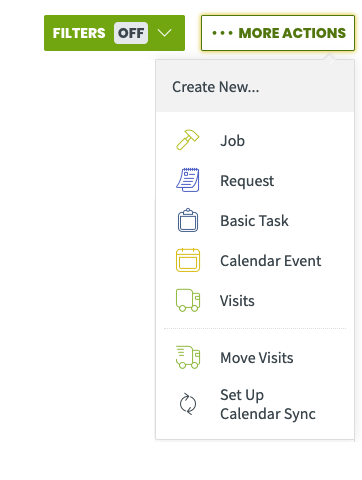Open the More Actions dropdown button

278,33
